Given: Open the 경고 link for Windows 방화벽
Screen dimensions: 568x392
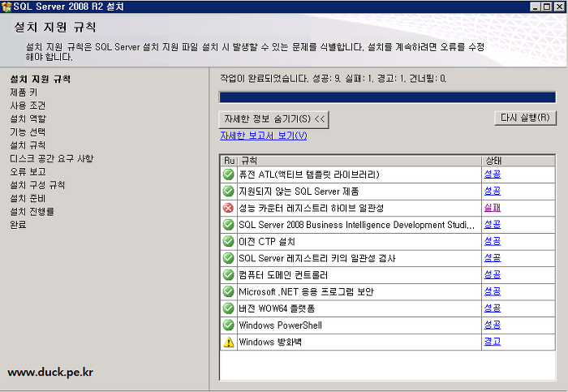Looking at the screenshot, I should click(493, 342).
